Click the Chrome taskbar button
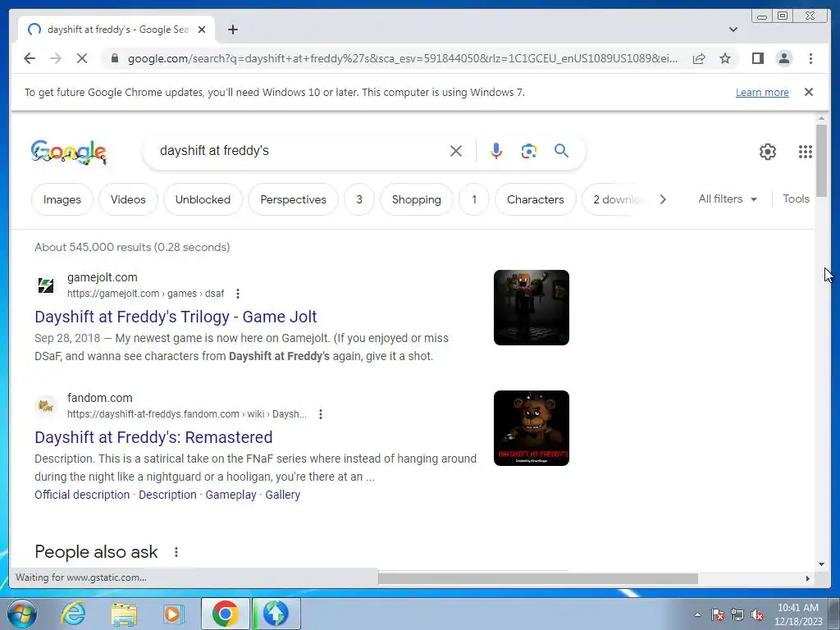Viewport: 840px width, 630px height. pos(225,614)
